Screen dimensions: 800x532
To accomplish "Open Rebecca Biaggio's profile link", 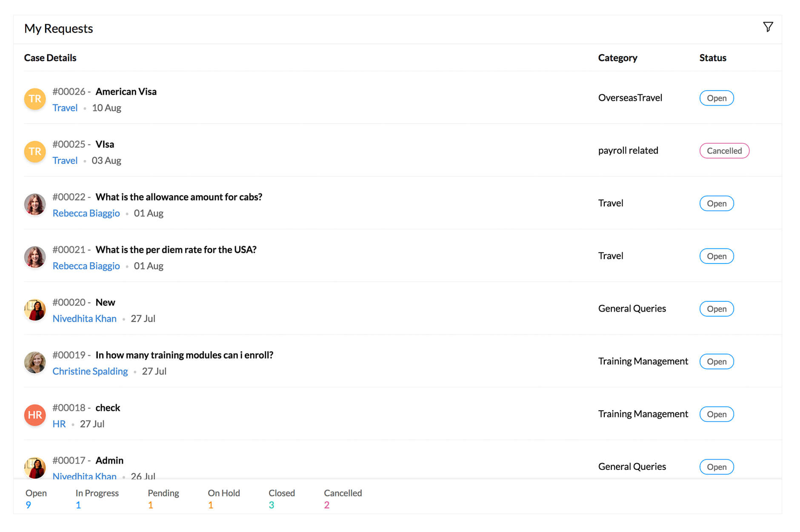I will click(x=86, y=213).
